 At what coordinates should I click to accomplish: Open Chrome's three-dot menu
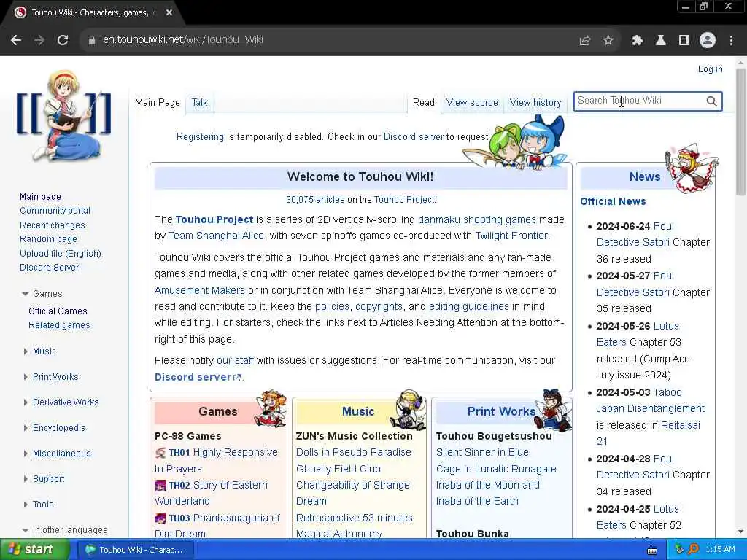pos(731,41)
